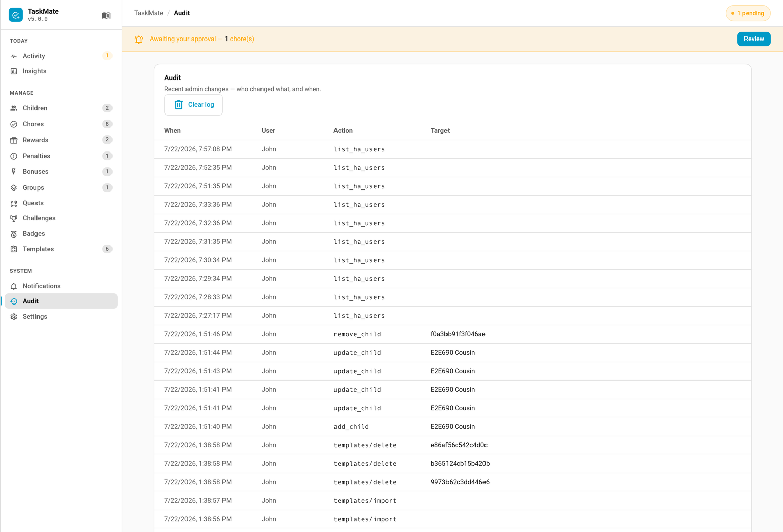This screenshot has width=783, height=532.
Task: Follow the TaskMate breadcrumb link
Action: [148, 13]
